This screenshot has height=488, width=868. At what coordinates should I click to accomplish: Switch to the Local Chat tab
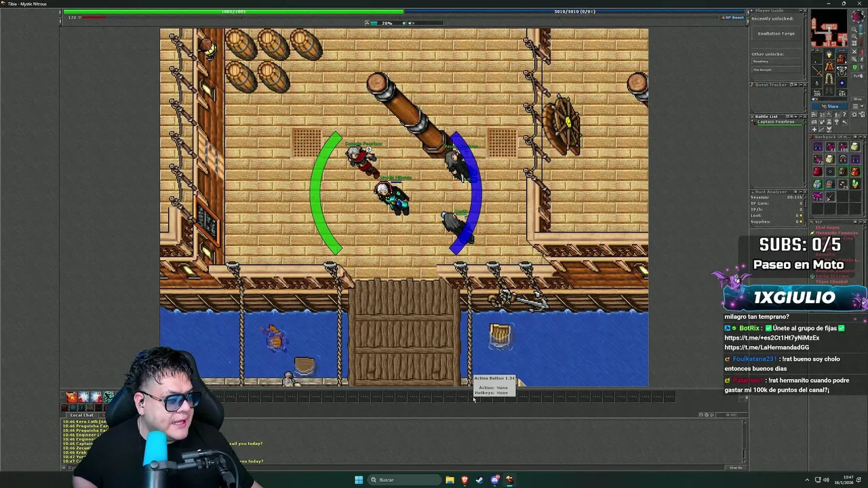[x=82, y=415]
